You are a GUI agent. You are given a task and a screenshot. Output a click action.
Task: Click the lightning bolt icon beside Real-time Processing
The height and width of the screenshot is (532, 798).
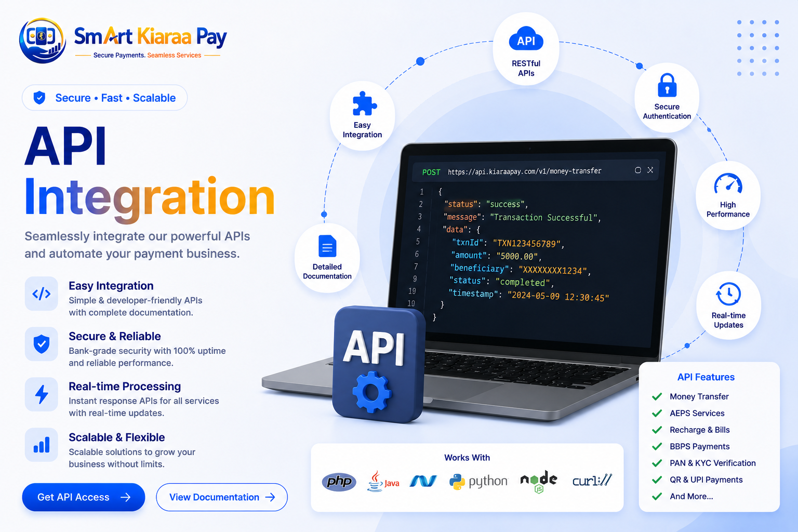(42, 394)
